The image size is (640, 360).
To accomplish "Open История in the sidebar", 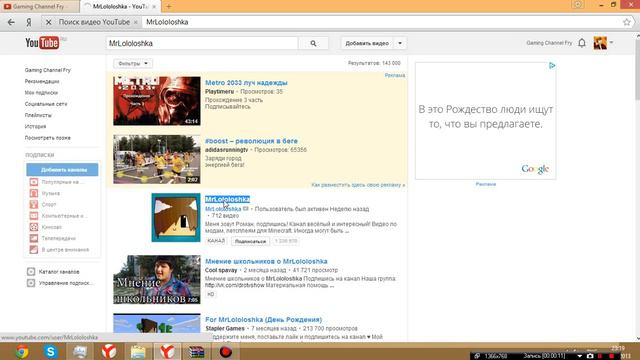I will (x=36, y=127).
